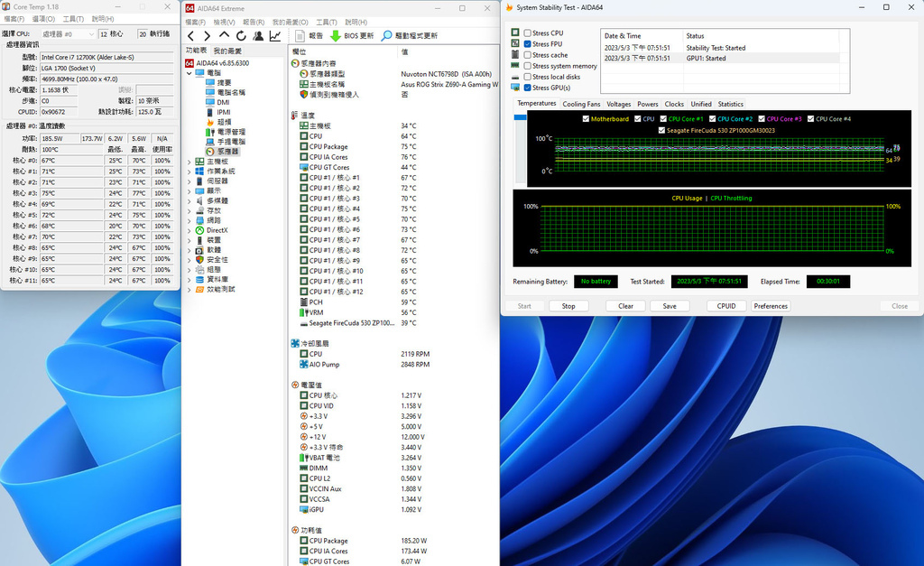Click the CPU fan icon under cooling fans
Viewport: 924px width, 566px height.
(x=304, y=354)
